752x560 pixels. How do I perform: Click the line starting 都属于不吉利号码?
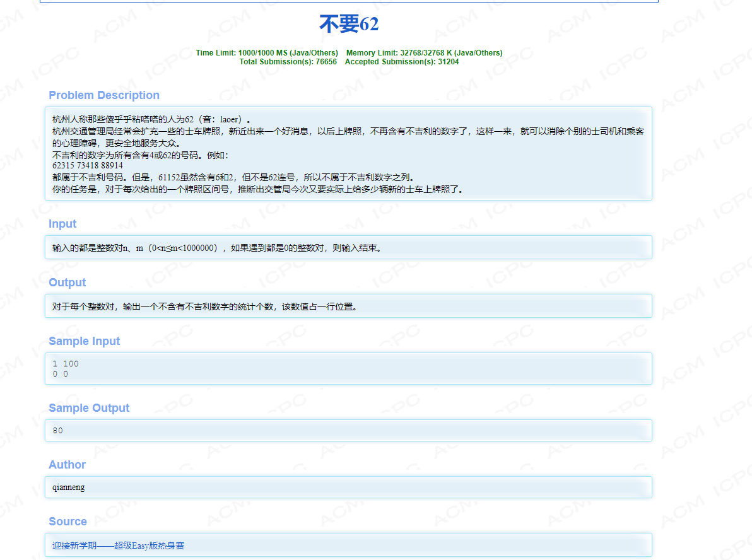[233, 177]
